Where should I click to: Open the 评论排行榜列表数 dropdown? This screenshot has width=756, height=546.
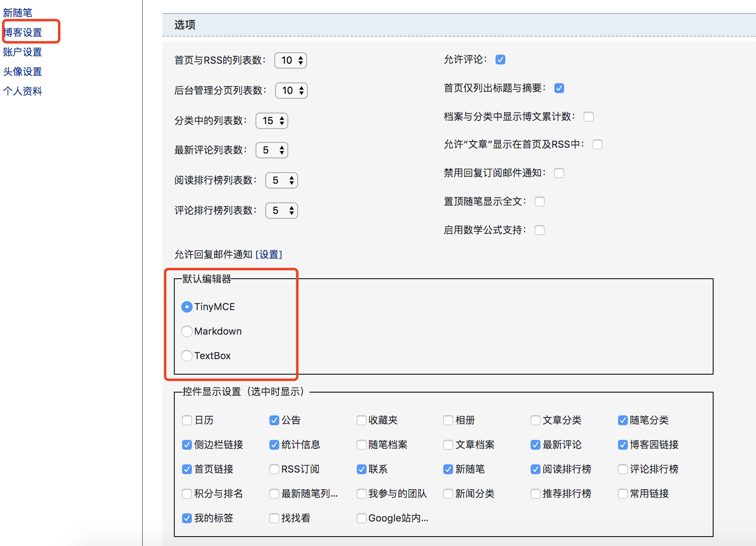tap(282, 211)
